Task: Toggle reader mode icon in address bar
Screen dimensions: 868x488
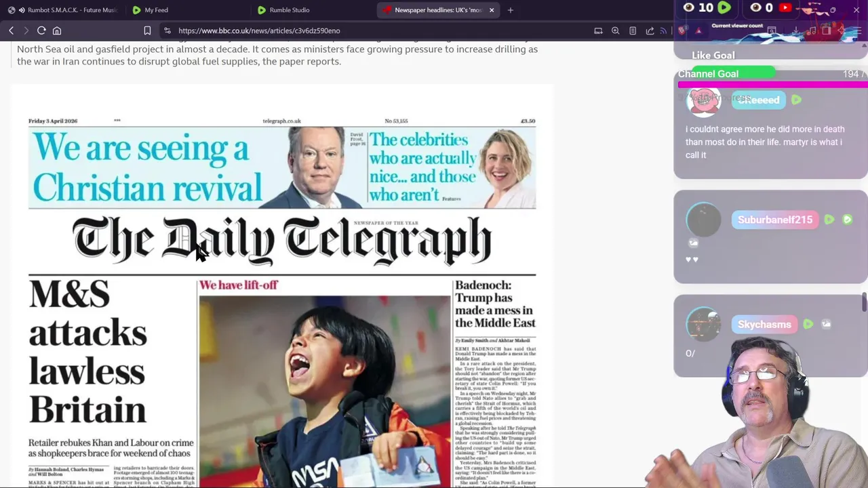Action: 633,30
